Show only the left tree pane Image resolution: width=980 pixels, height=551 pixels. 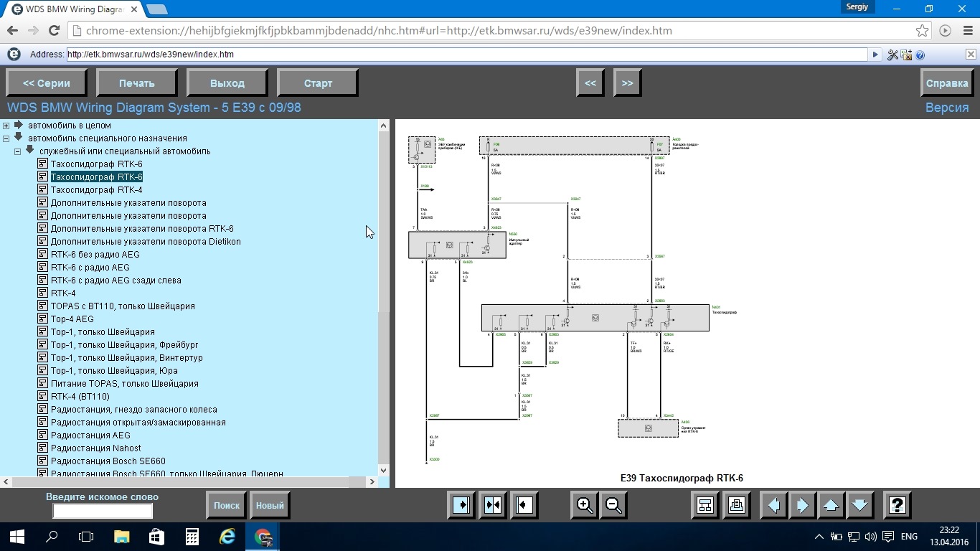pos(461,505)
